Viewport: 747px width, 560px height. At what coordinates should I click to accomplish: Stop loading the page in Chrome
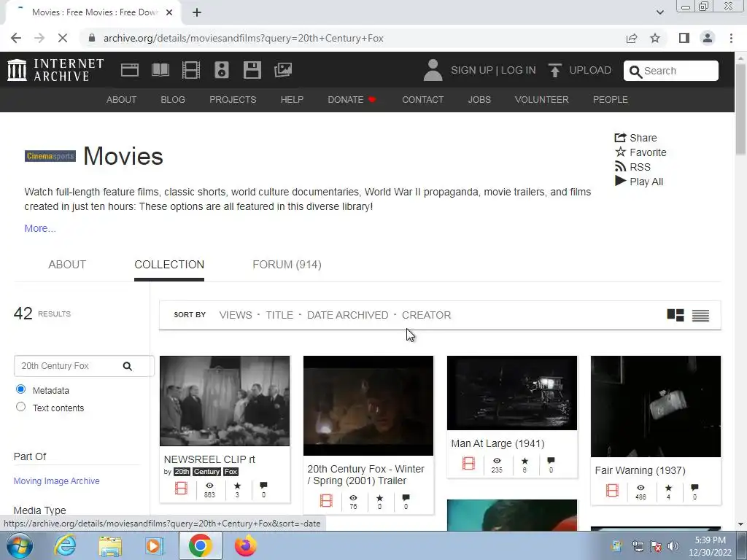point(63,38)
